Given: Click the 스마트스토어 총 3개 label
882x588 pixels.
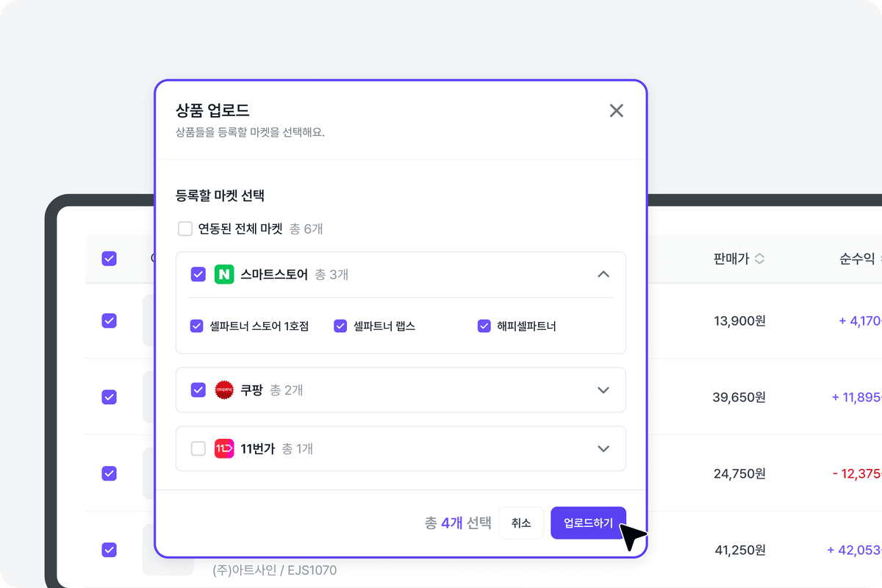Looking at the screenshot, I should pyautogui.click(x=295, y=274).
